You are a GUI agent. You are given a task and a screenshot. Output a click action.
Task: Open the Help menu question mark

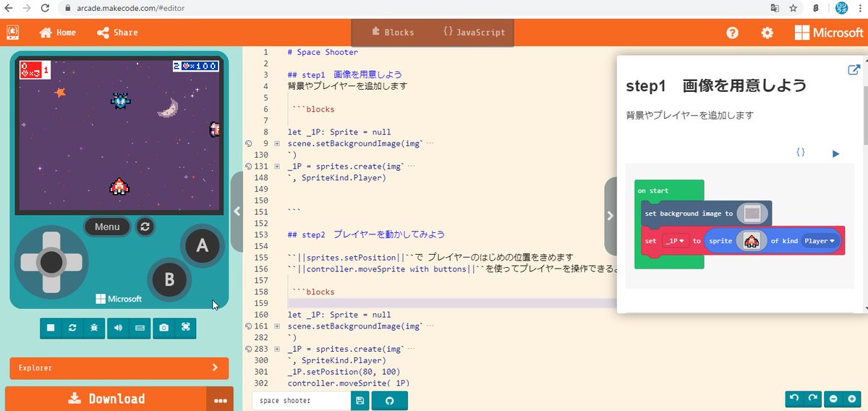[x=732, y=33]
